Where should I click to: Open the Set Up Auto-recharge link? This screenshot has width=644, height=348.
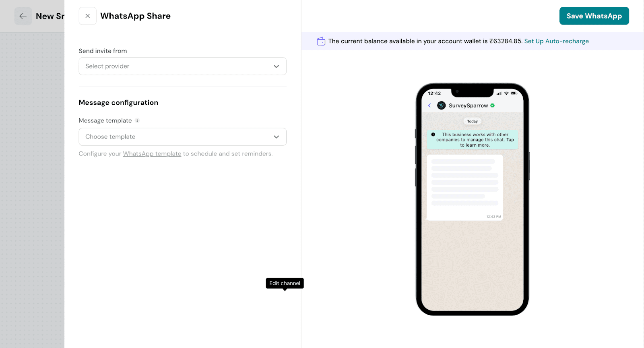pos(556,41)
